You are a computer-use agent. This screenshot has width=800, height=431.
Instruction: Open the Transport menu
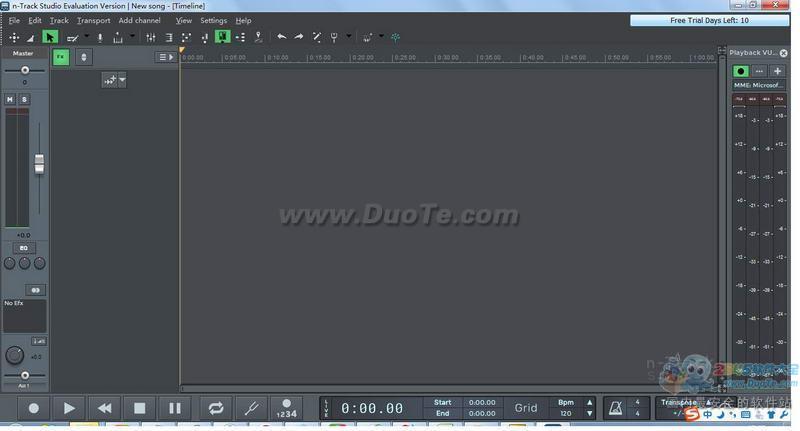93,20
